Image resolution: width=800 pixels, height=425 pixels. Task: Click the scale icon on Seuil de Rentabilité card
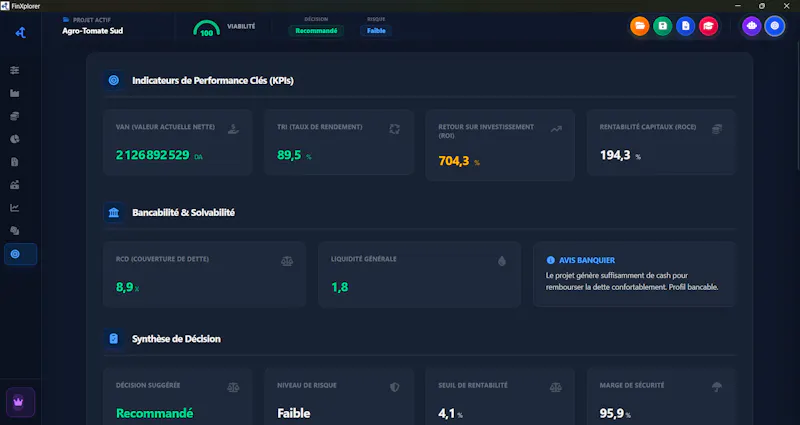(556, 387)
